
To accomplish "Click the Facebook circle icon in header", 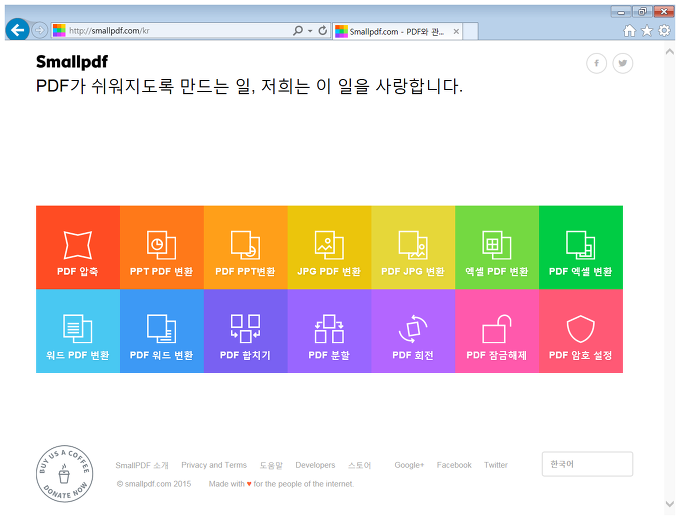I will tap(597, 63).
